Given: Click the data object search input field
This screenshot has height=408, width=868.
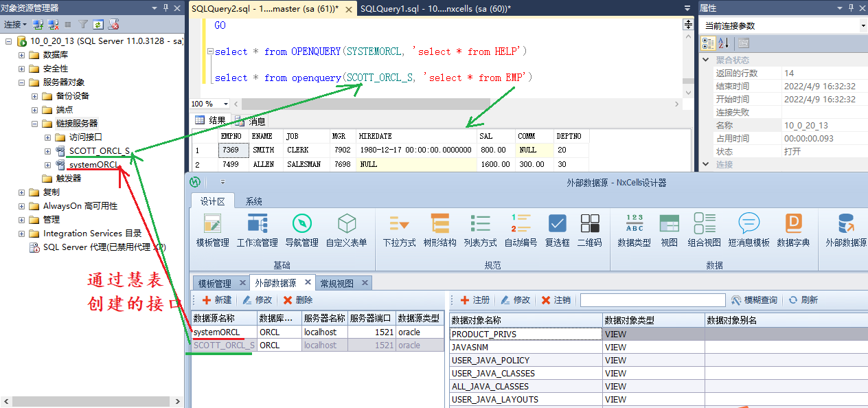Looking at the screenshot, I should 652,300.
